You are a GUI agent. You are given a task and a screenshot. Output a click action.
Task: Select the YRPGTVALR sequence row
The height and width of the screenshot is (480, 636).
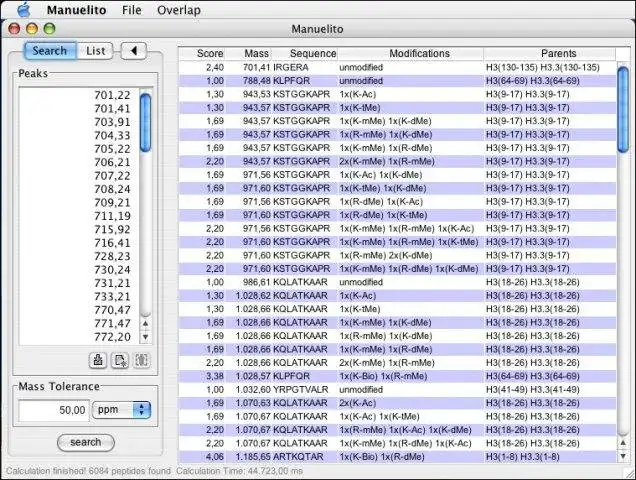coord(398,390)
